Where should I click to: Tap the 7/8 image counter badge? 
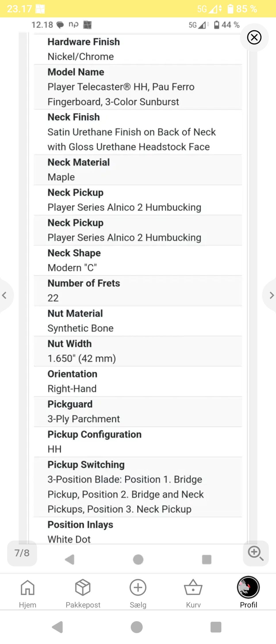tap(22, 553)
